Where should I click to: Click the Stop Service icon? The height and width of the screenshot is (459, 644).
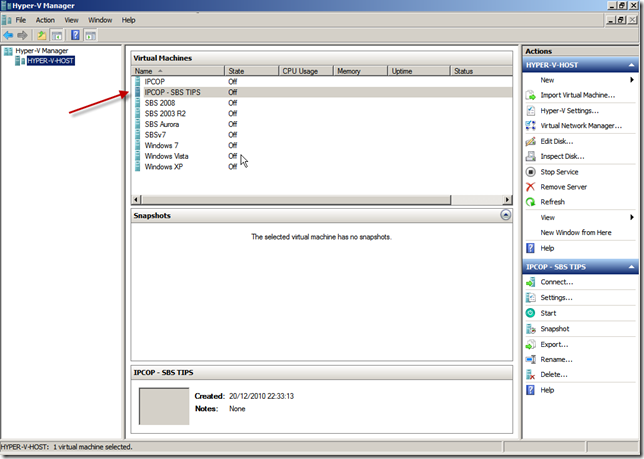coord(532,172)
